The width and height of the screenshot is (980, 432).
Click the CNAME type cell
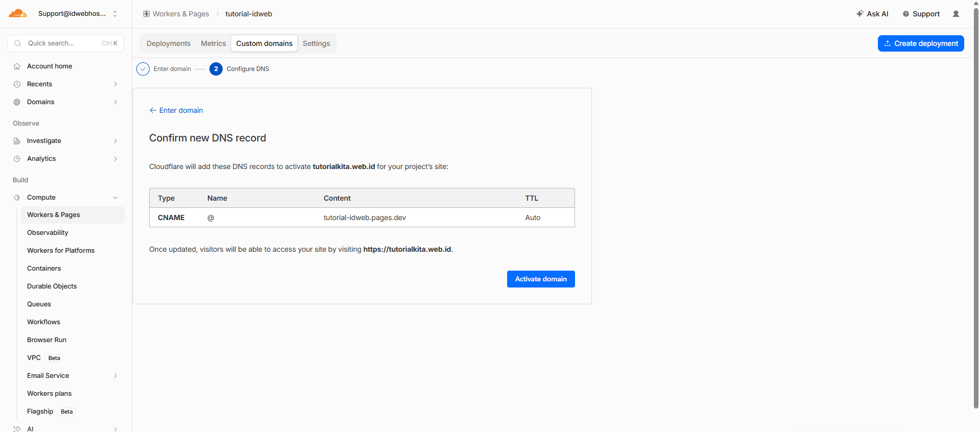[x=171, y=218]
